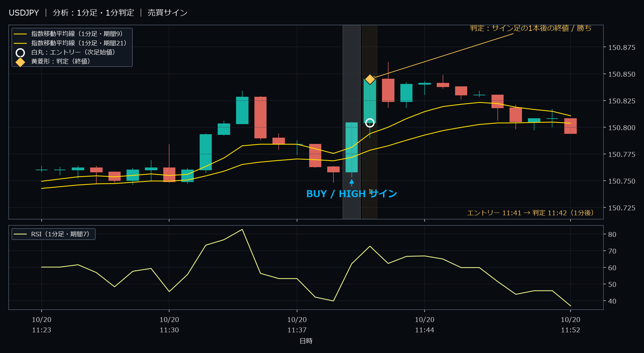Viewport: 644px width, 353px height.
Task: Click the RSI peak above the 80 level
Action: tap(242, 230)
